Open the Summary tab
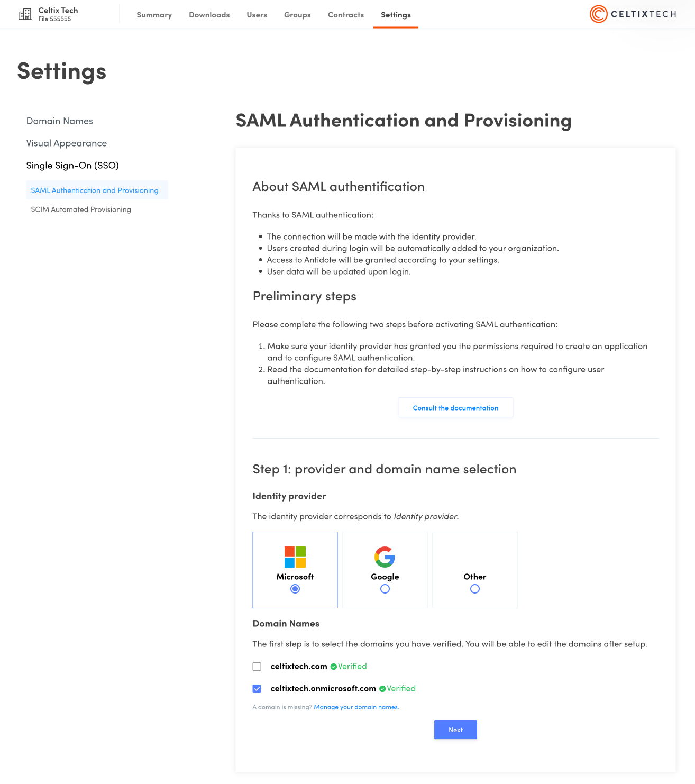 click(154, 15)
